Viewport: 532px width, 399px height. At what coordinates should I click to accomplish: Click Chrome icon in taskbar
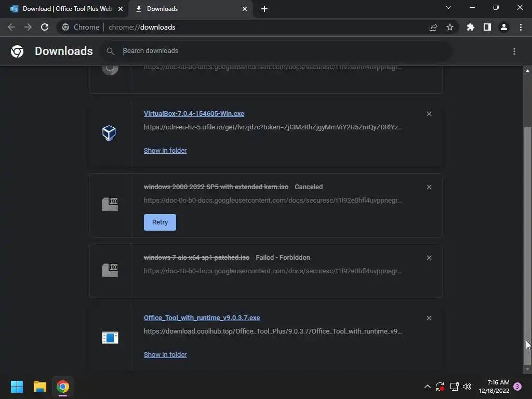tap(63, 387)
